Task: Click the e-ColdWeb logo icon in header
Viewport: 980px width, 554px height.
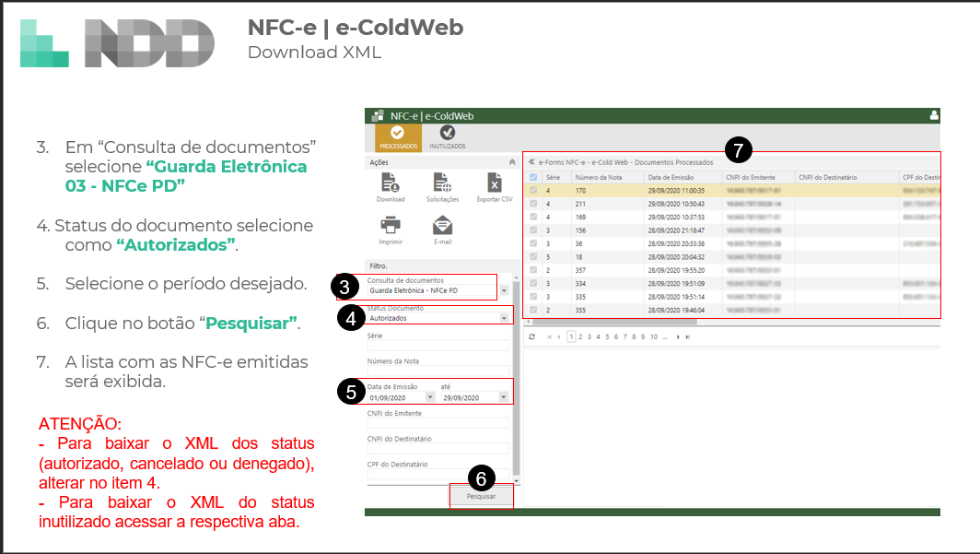Action: point(378,115)
